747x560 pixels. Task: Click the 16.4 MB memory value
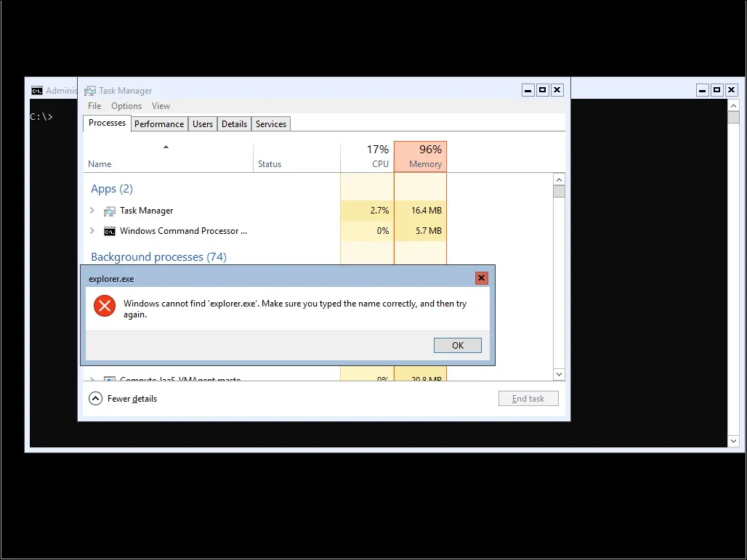[x=427, y=210]
